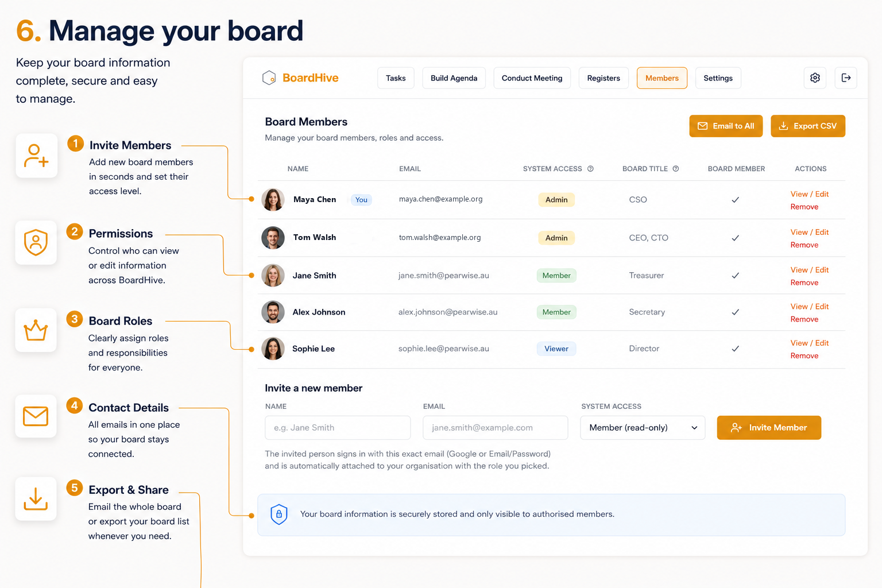
Task: Click Maya Chen's Admin access badge
Action: 556,200
